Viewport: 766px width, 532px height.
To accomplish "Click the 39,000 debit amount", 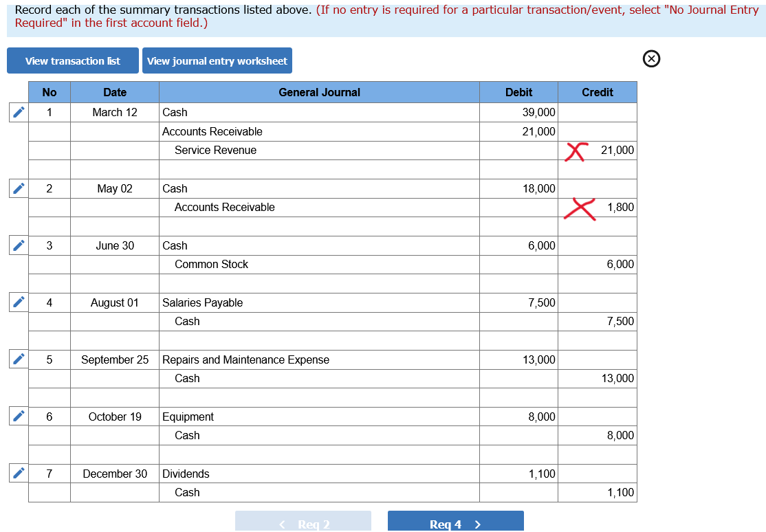I will [x=519, y=112].
